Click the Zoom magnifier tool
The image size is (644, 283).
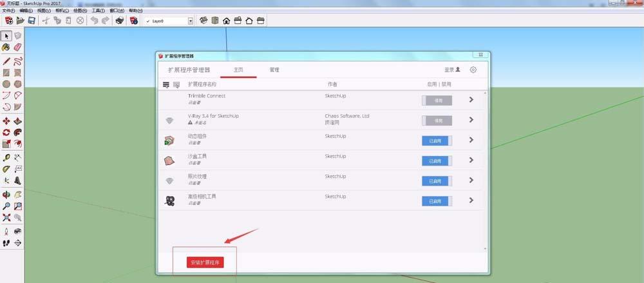[6, 206]
